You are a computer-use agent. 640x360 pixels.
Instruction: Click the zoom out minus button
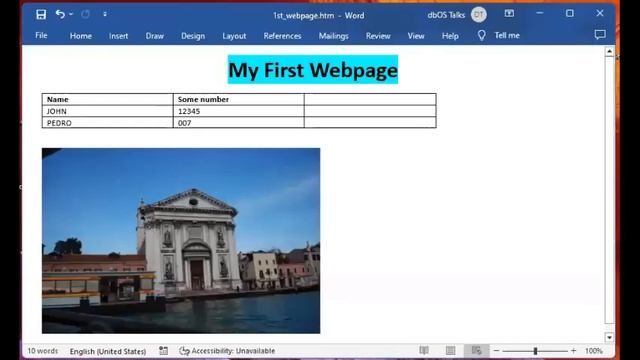point(496,351)
